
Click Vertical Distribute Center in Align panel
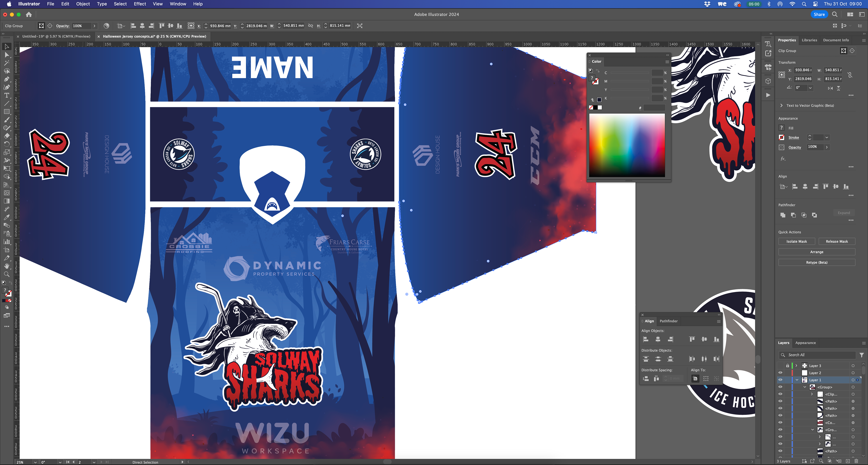point(658,359)
